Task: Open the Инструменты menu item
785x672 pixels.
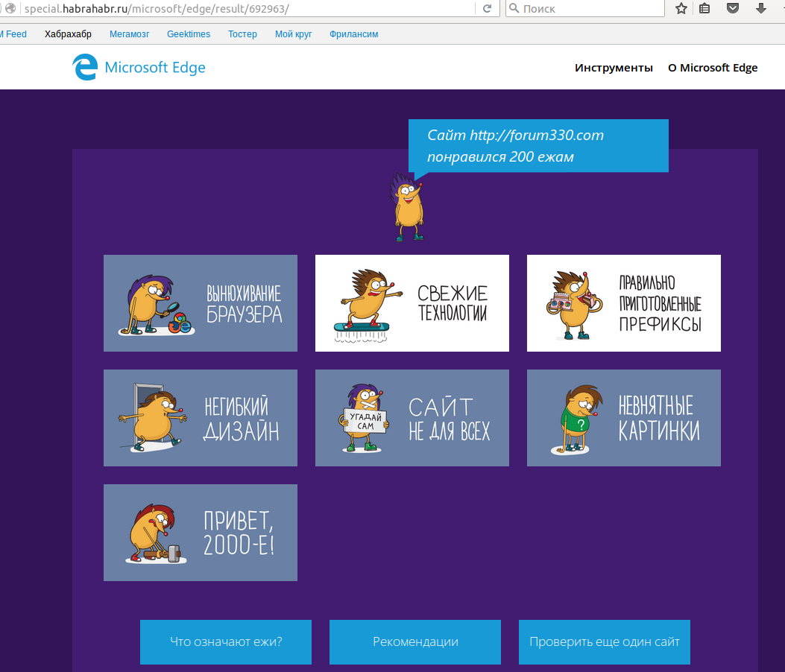Action: 614,68
